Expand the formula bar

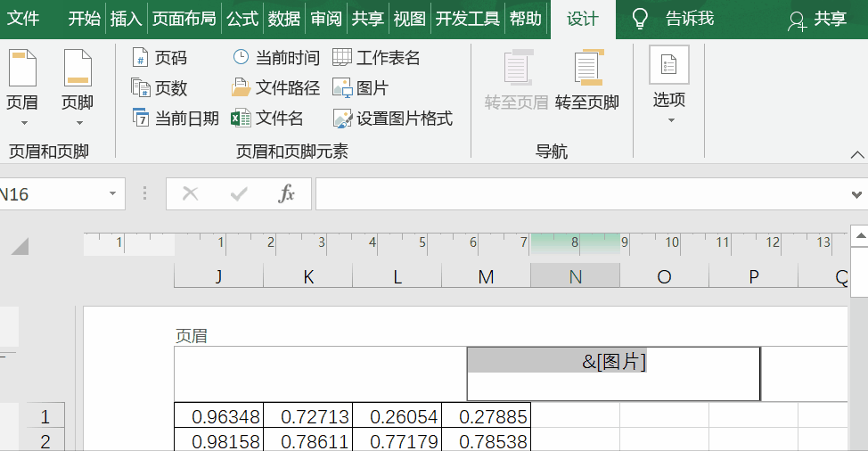coord(857,194)
